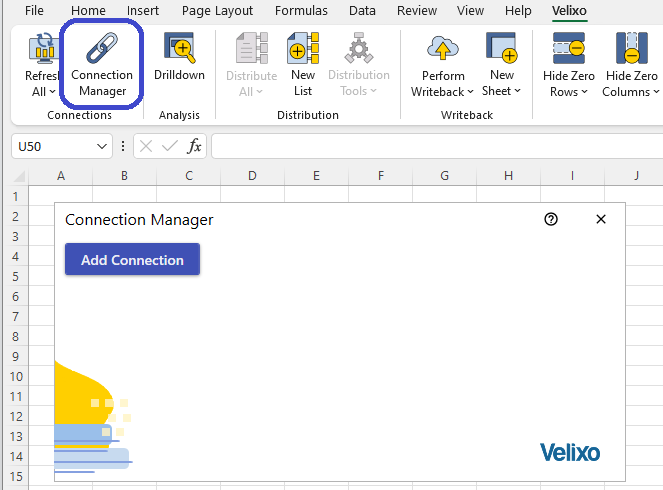Select row 10 header
Viewport: 663px width, 490px height.
pyautogui.click(x=16, y=376)
